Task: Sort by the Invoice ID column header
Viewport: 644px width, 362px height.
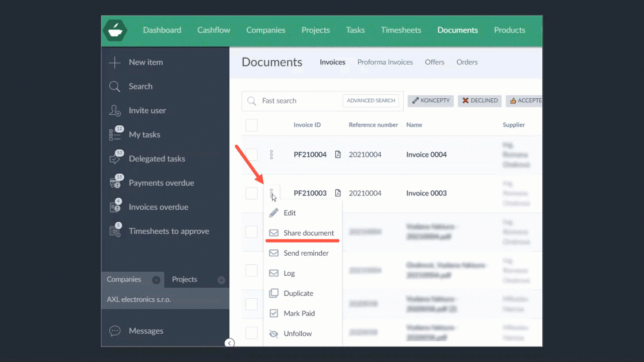Action: click(x=307, y=125)
